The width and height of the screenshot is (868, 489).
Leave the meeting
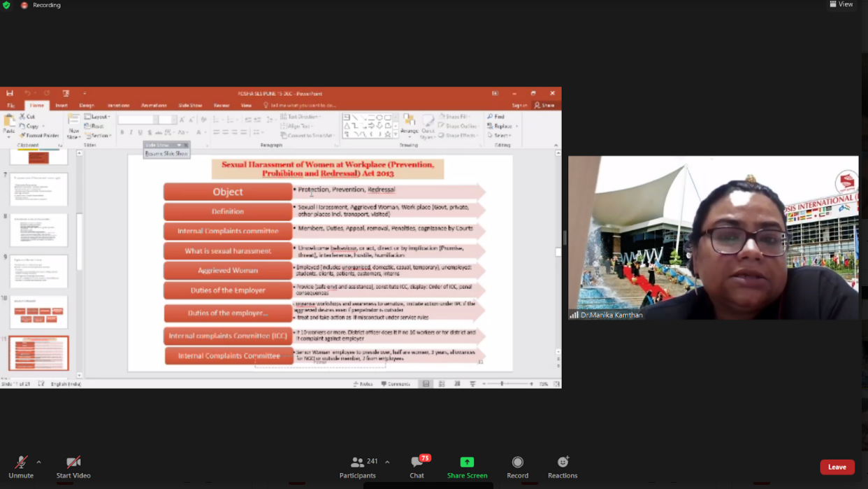[837, 467]
